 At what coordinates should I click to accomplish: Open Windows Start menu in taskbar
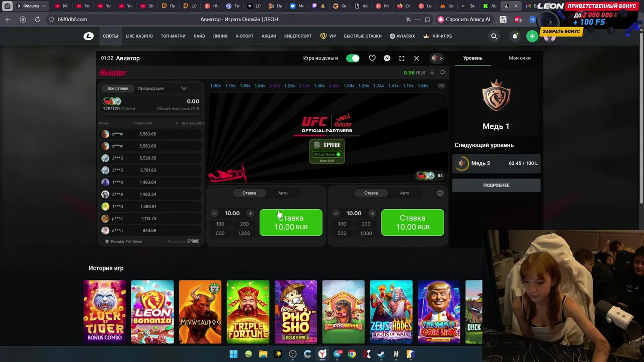click(x=233, y=354)
